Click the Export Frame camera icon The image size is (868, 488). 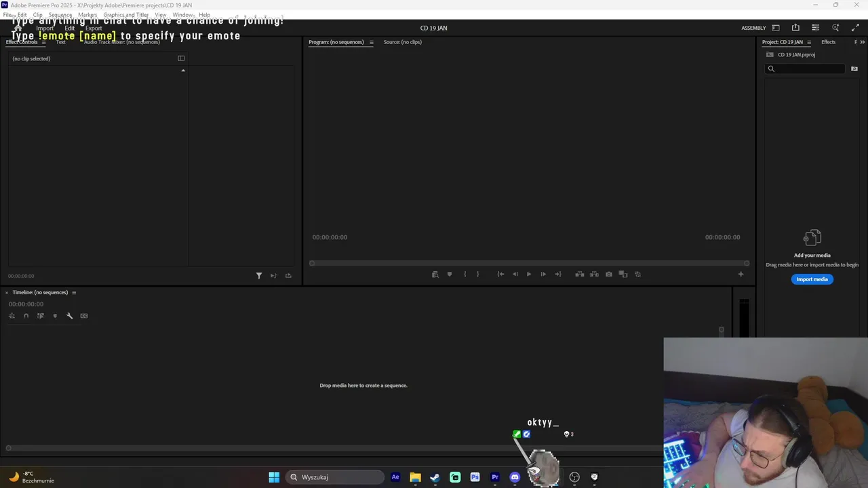609,274
